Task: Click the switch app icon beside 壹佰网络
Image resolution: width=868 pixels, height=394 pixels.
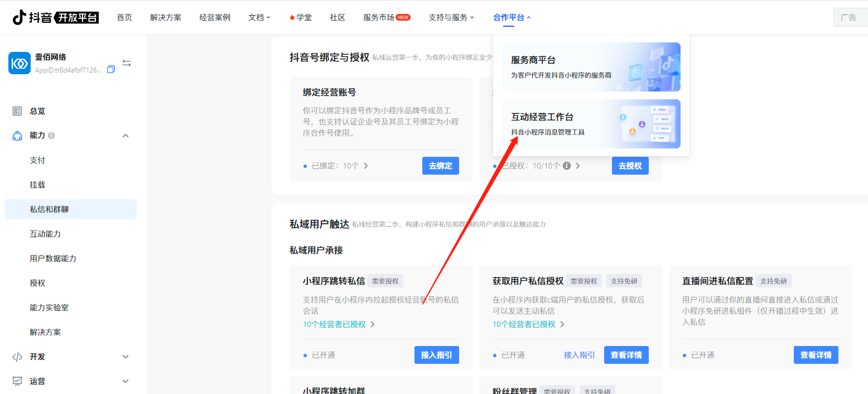Action: click(x=127, y=63)
